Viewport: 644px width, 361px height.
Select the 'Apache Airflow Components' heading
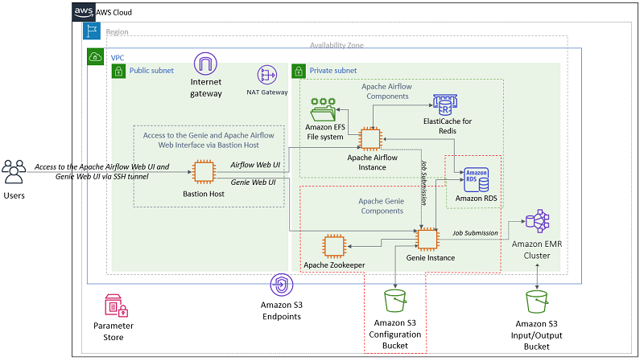pos(387,92)
